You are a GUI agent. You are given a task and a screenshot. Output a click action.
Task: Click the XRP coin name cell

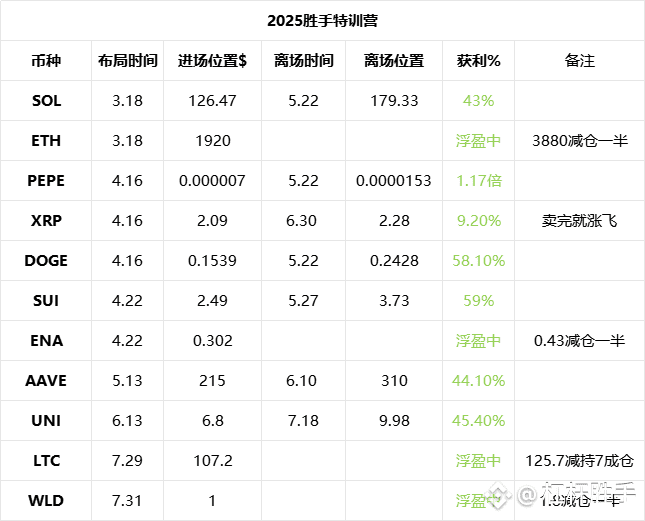[x=46, y=221]
